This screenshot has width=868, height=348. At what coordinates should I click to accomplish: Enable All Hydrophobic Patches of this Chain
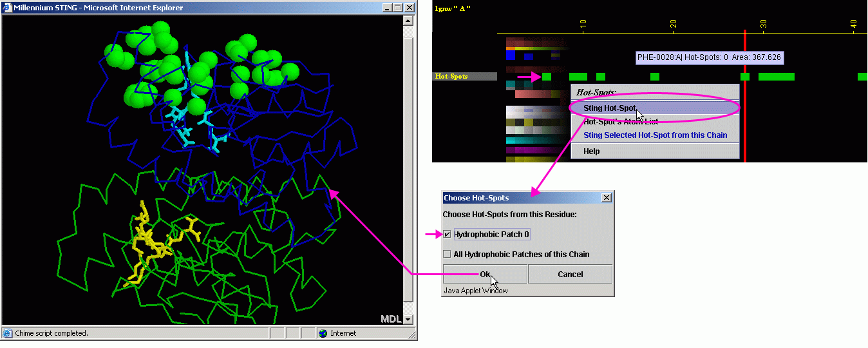coord(448,255)
